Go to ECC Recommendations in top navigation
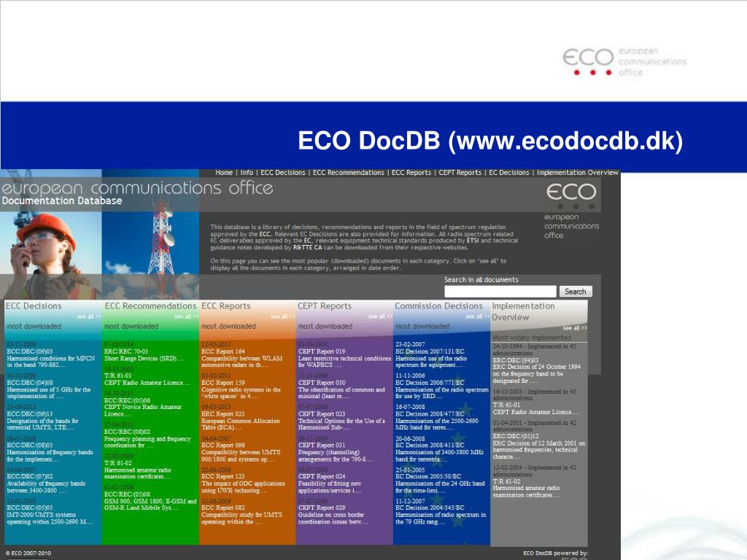 click(348, 173)
